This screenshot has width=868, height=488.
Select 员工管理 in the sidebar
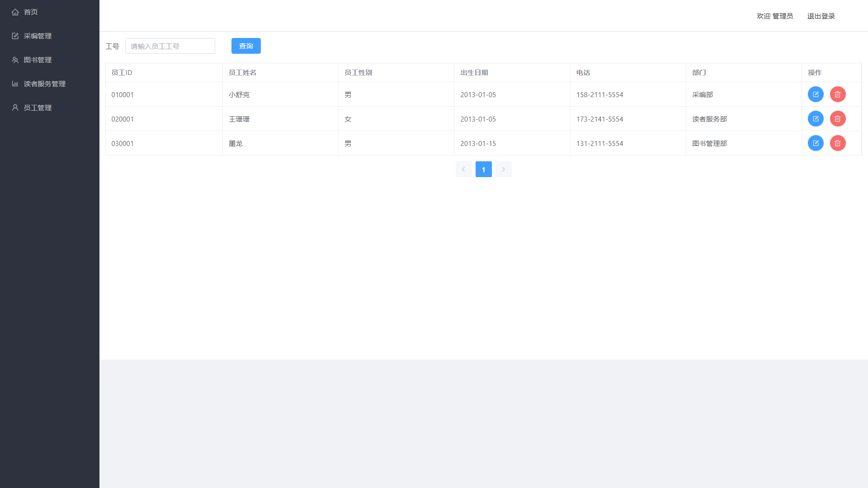38,108
